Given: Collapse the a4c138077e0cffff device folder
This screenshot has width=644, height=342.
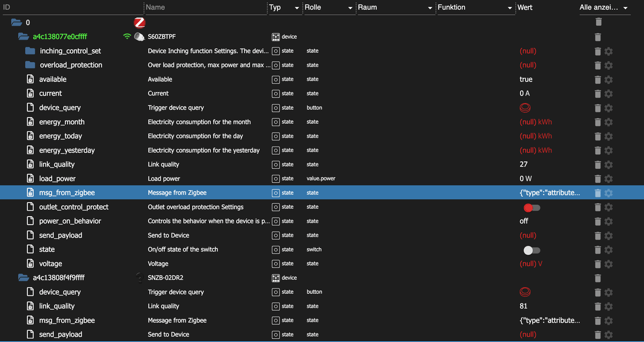Looking at the screenshot, I should coord(23,37).
